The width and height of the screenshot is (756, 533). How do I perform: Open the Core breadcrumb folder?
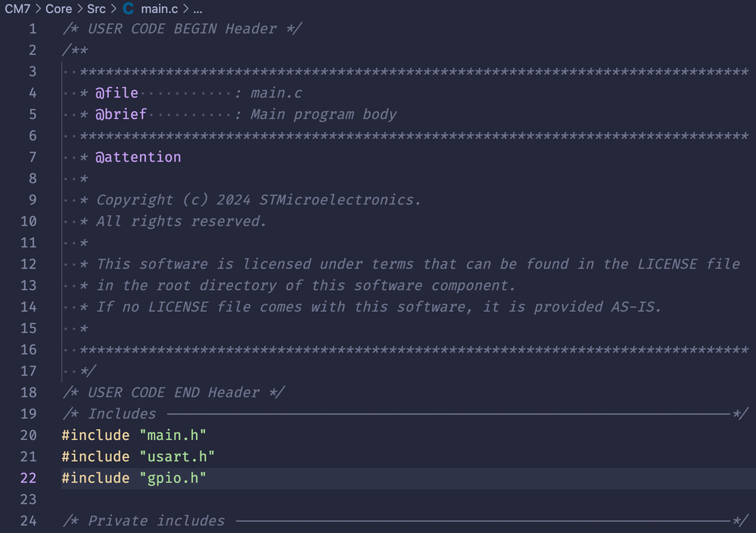point(58,9)
